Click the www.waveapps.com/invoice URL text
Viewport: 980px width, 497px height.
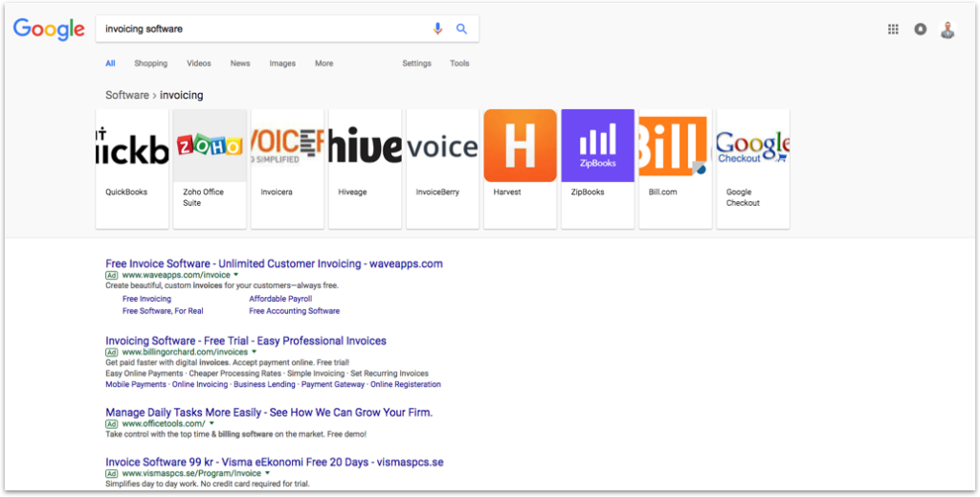176,275
